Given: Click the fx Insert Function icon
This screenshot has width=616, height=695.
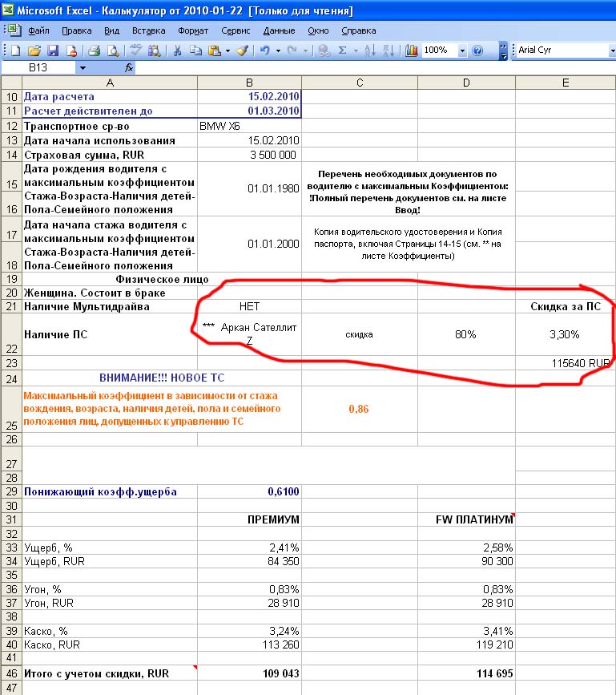Looking at the screenshot, I should [x=128, y=67].
